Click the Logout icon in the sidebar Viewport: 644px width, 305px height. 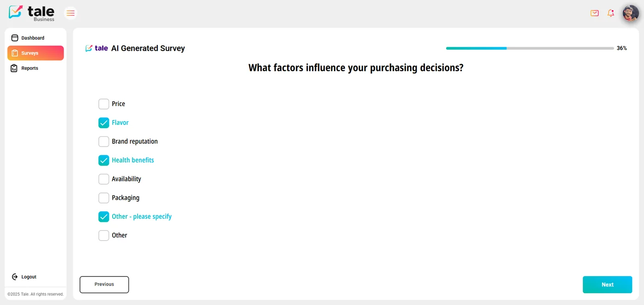click(x=15, y=277)
